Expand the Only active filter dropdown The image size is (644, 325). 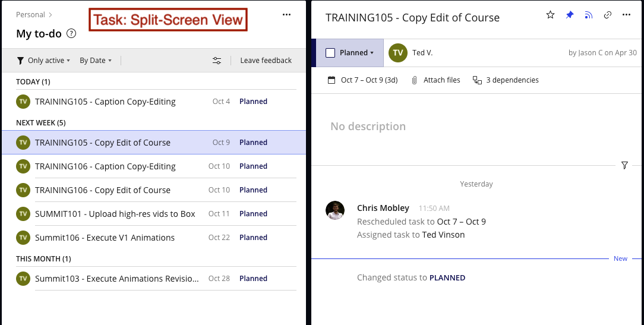(x=49, y=61)
